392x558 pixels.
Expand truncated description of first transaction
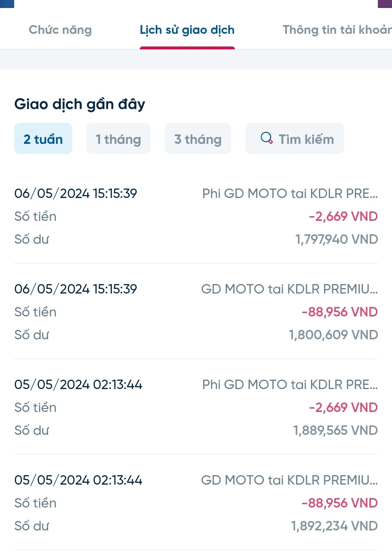pos(290,194)
